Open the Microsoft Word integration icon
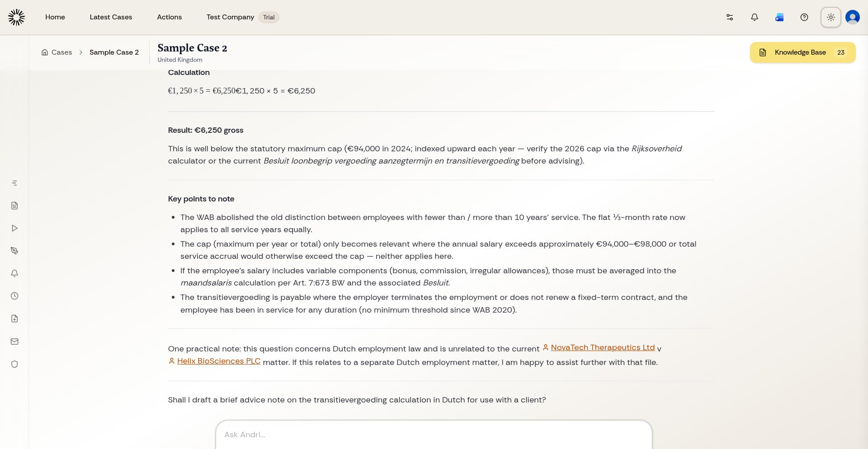 779,17
